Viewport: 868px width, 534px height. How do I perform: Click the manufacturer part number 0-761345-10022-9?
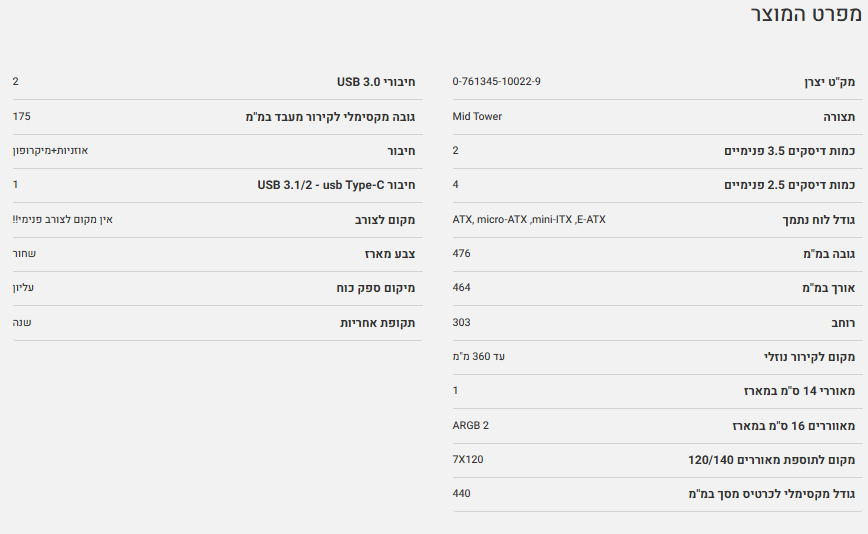[x=497, y=81]
